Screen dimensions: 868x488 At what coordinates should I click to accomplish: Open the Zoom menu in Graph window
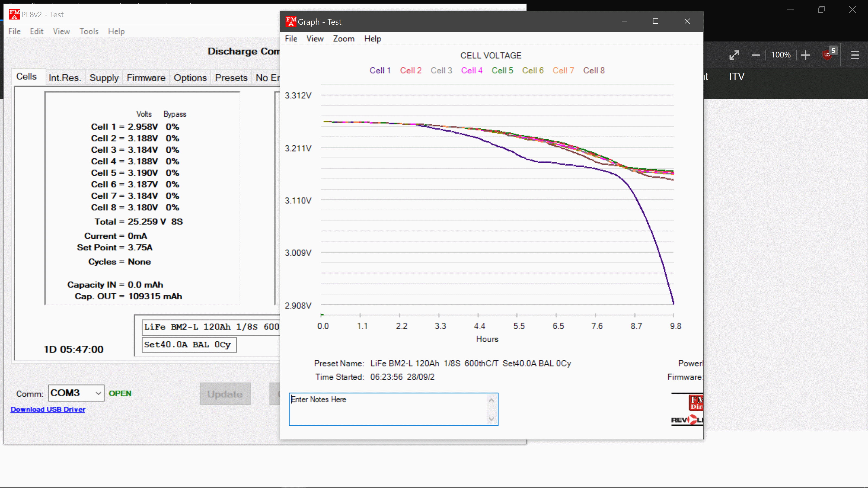point(343,39)
